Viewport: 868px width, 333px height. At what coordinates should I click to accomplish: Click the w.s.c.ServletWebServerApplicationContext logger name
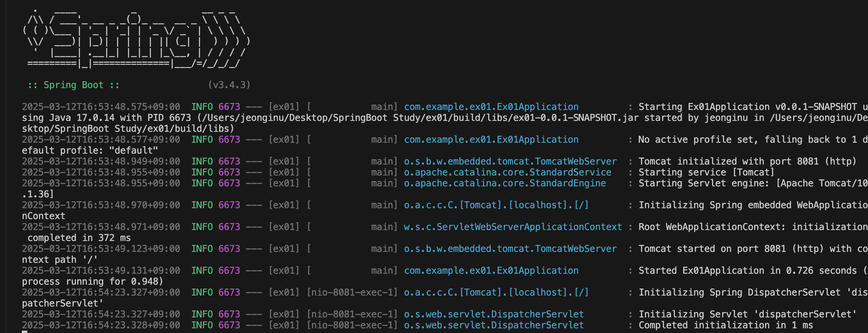click(x=513, y=227)
